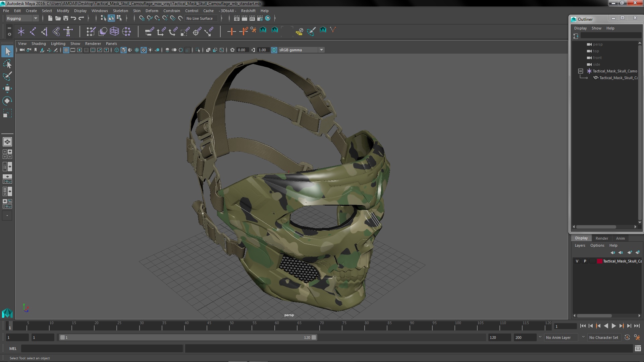The width and height of the screenshot is (644, 362).
Task: Select persp camera in Outliner
Action: (x=597, y=44)
